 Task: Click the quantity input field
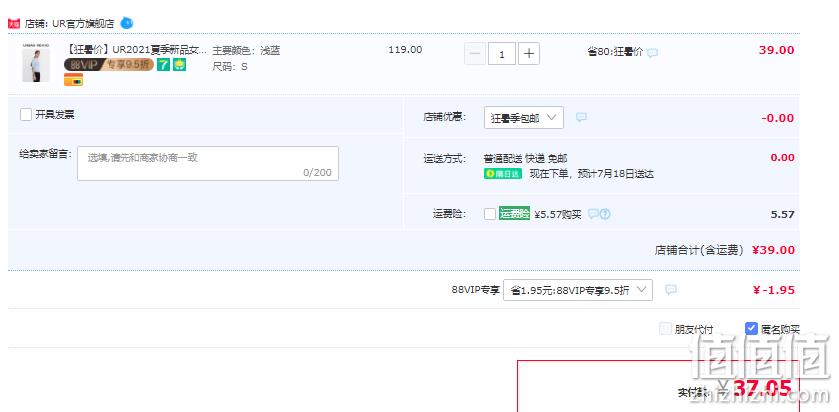[502, 54]
